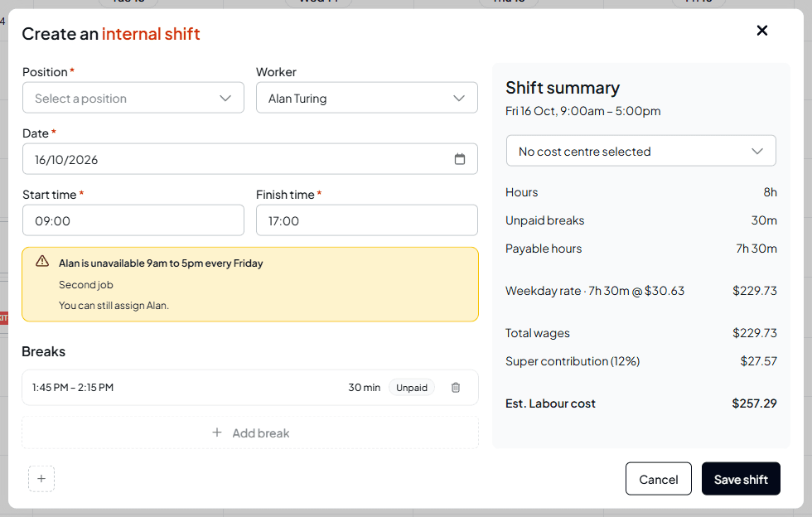Click the Est. Labour cost value $257.29
Viewport: 812px width, 517px height.
[x=754, y=403]
